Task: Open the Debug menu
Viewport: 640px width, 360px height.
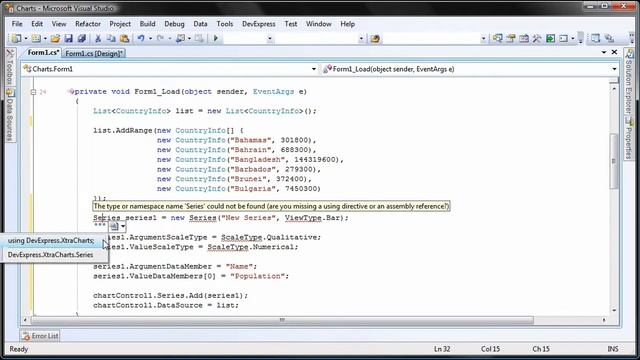Action: pos(174,24)
